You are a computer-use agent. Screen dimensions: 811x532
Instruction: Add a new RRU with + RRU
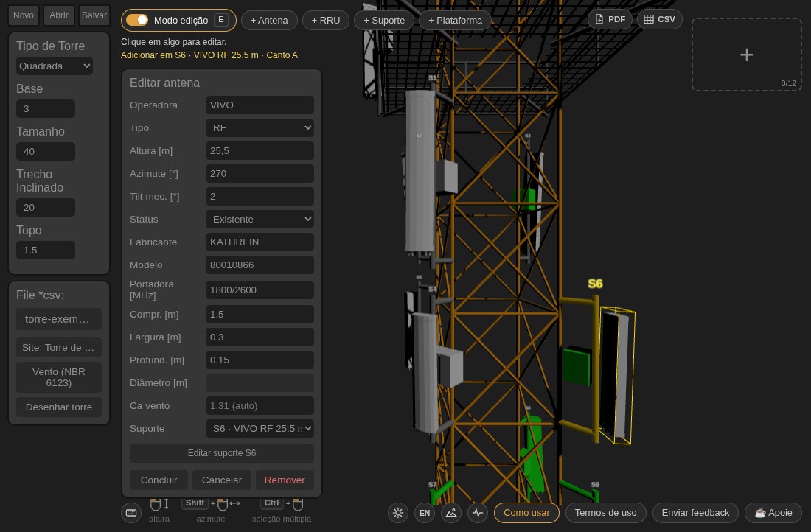pos(326,20)
